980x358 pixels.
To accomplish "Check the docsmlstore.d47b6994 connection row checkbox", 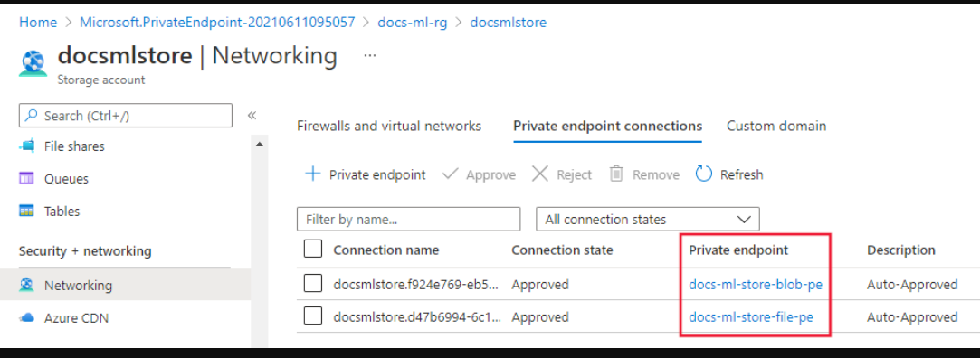I will 312,316.
